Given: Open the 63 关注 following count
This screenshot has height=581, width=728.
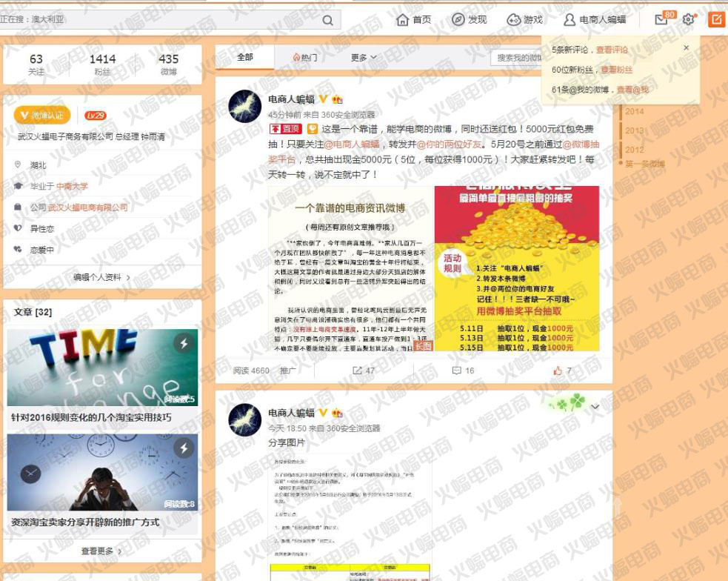Looking at the screenshot, I should [x=36, y=64].
